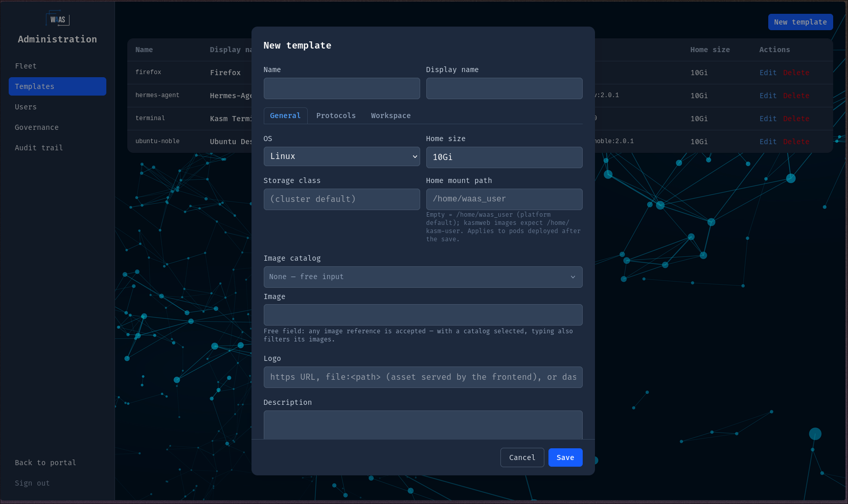
Task: Click the 'firefox' name cell
Action: tap(148, 72)
